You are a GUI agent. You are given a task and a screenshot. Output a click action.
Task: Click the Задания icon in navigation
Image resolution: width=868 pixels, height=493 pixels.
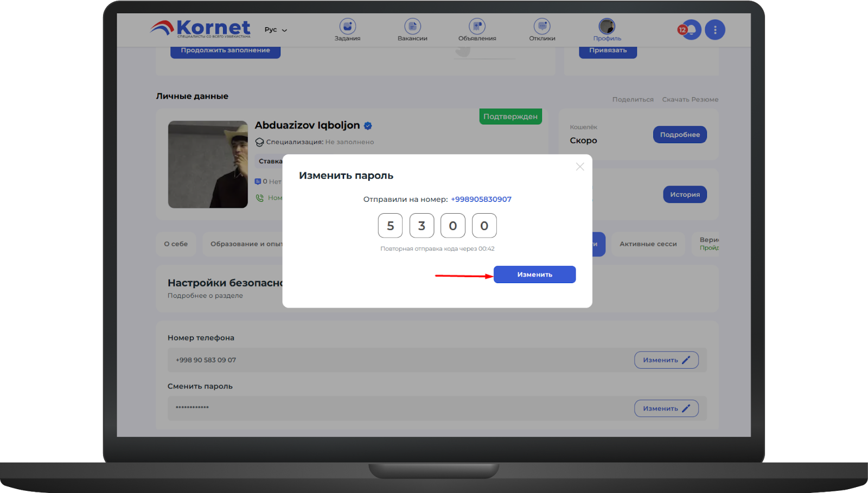[347, 27]
